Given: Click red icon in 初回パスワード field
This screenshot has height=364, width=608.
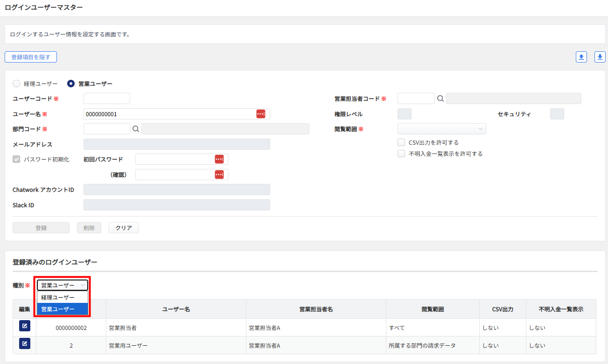Looking at the screenshot, I should click(x=219, y=159).
